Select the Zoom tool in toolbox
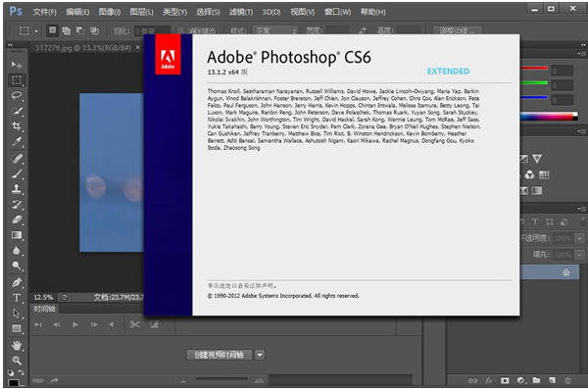This screenshot has height=389, width=588. (17, 361)
